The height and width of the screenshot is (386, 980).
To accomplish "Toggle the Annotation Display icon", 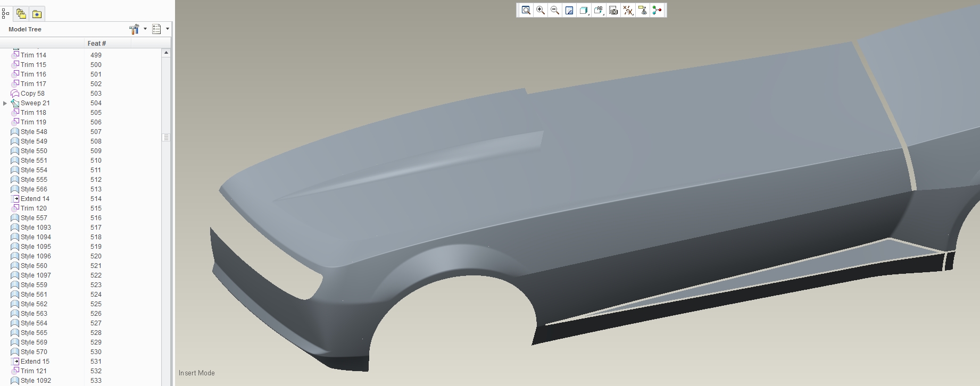I will coord(643,10).
